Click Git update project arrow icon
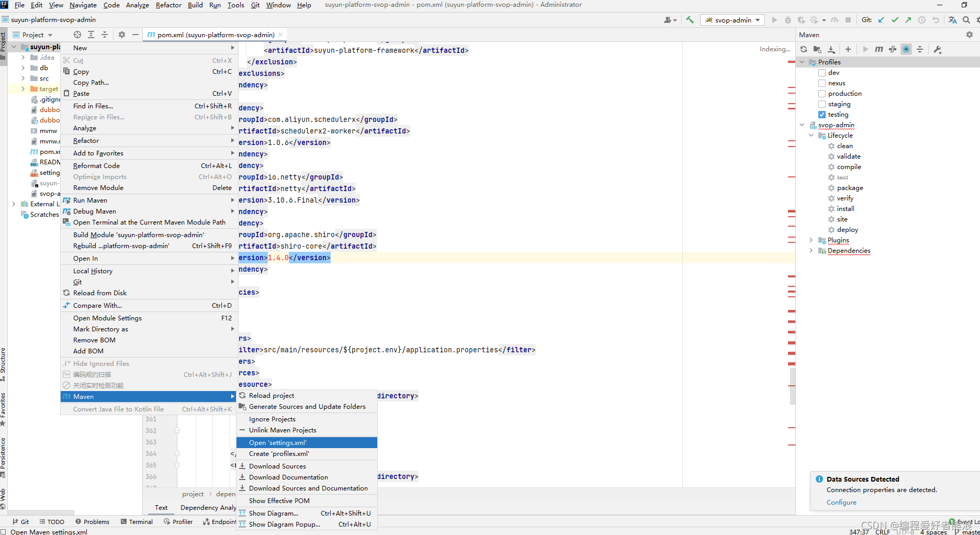The height and width of the screenshot is (535, 980). pos(881,20)
